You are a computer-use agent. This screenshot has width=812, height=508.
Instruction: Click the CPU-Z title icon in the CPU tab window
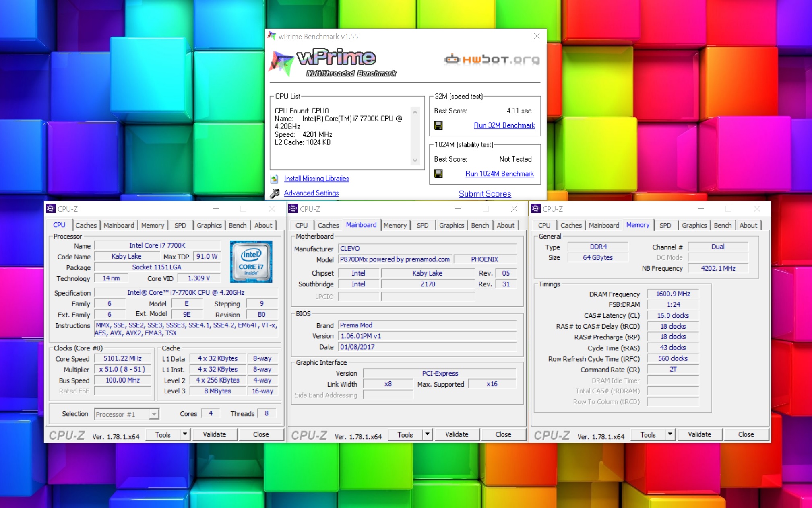click(51, 209)
